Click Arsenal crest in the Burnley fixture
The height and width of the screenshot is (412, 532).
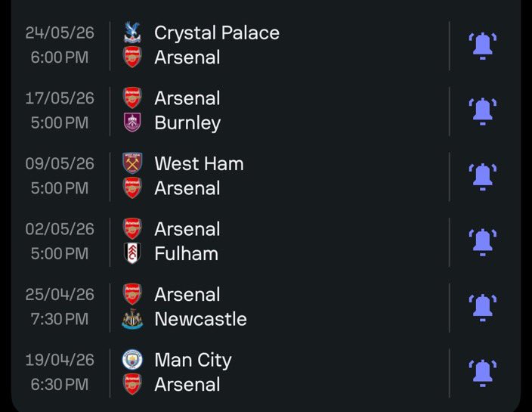(x=132, y=98)
